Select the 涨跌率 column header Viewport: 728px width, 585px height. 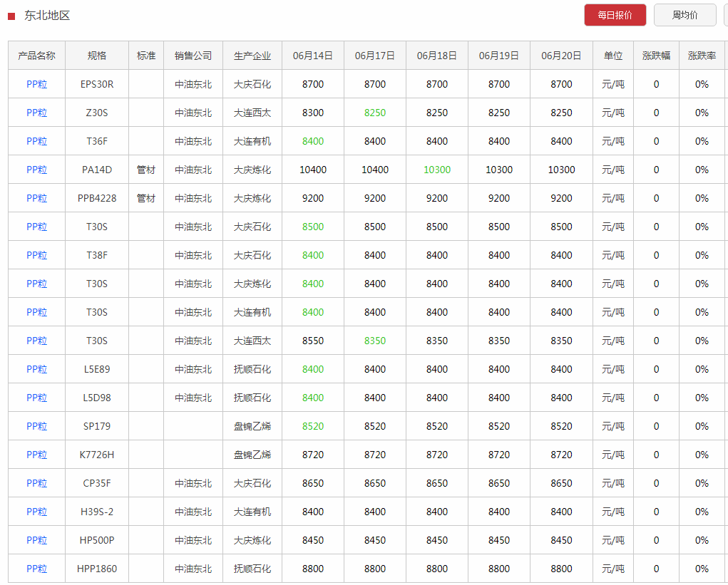pyautogui.click(x=702, y=56)
